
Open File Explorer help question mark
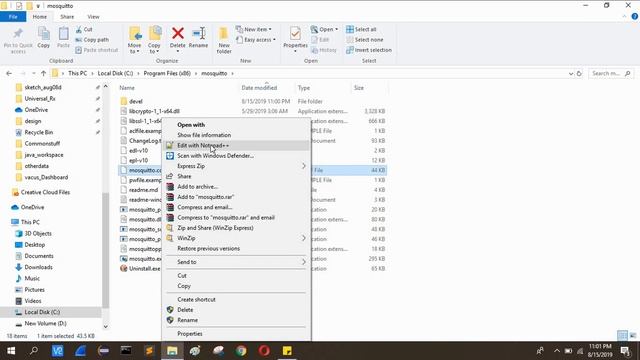click(x=635, y=17)
